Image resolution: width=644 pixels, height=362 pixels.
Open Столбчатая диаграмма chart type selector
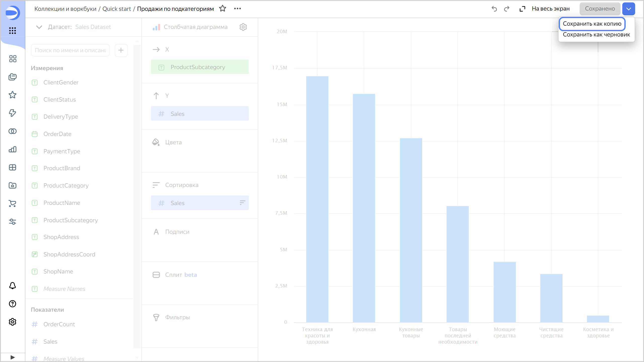[x=195, y=27]
